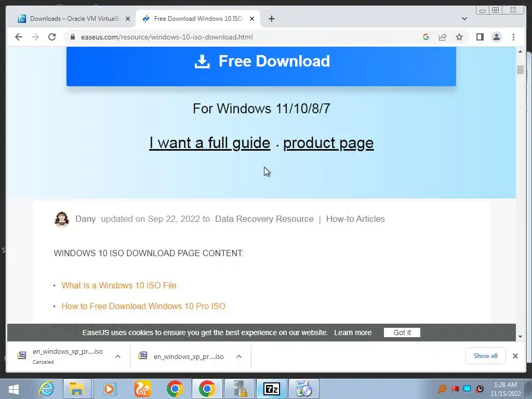
Task: Open a new tab with plus button
Action: 271,19
